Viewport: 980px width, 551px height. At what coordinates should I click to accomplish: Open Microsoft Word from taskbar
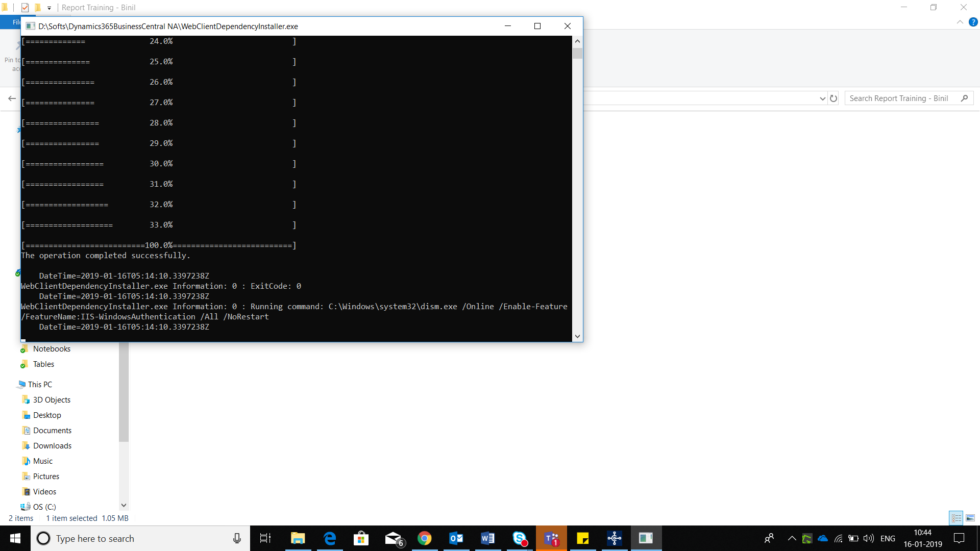pos(488,538)
